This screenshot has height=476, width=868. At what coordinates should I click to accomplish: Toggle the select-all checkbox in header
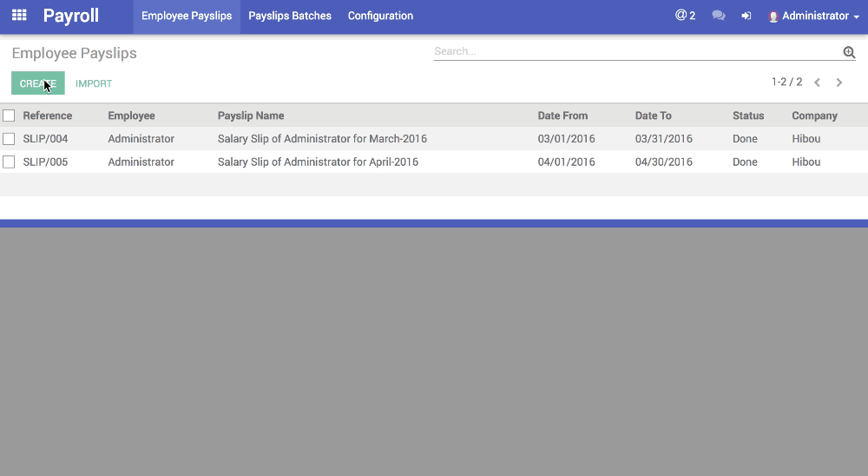(x=9, y=116)
